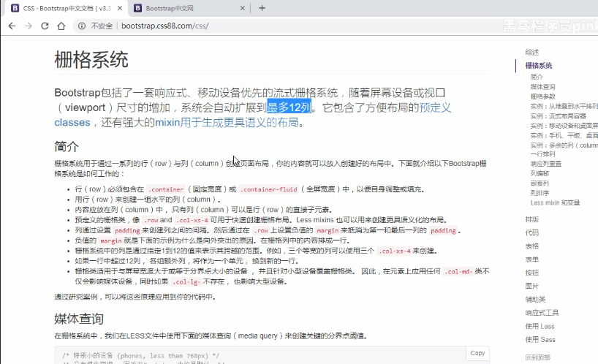The width and height of the screenshot is (598, 364).
Task: Switch to the Bootstrap中文网 tab
Action: click(189, 8)
